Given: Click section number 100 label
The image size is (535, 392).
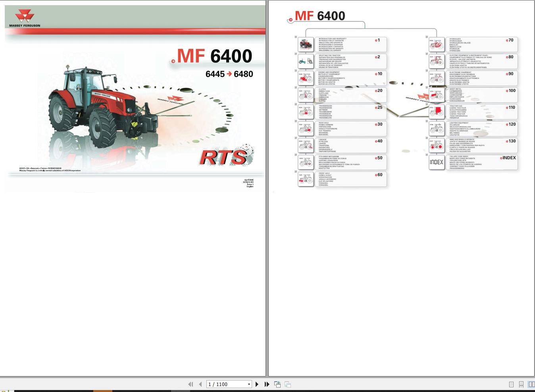Looking at the screenshot, I should point(510,90).
